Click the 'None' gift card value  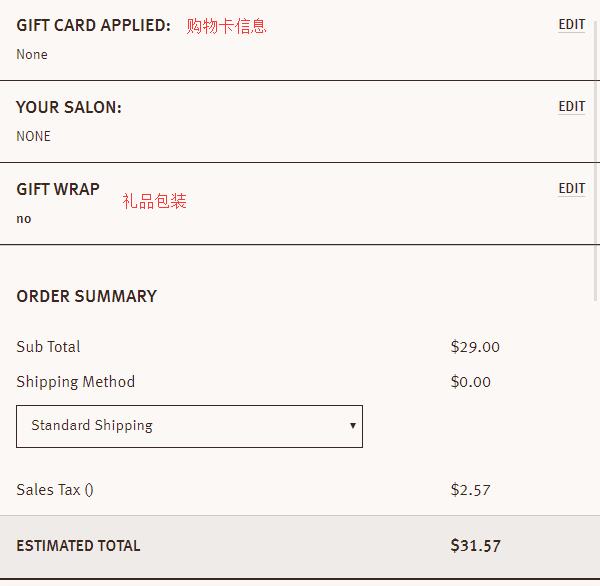[x=32, y=55]
